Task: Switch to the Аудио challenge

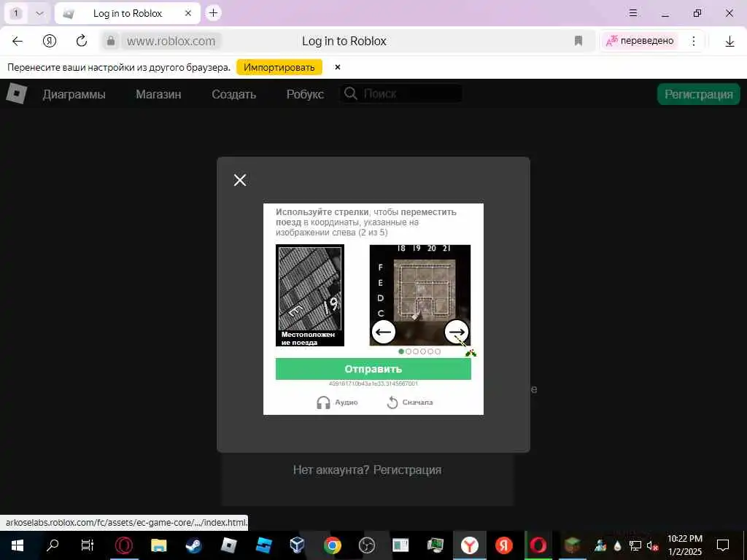Action: pos(337,402)
